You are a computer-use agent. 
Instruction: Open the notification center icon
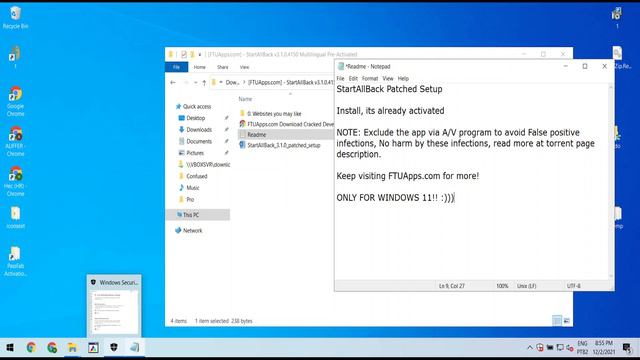(627, 348)
